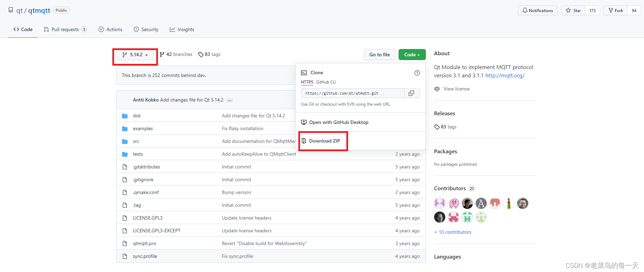The width and height of the screenshot is (644, 272).
Task: Click the file icon next to qtmqtt.pro
Action: pyautogui.click(x=125, y=244)
